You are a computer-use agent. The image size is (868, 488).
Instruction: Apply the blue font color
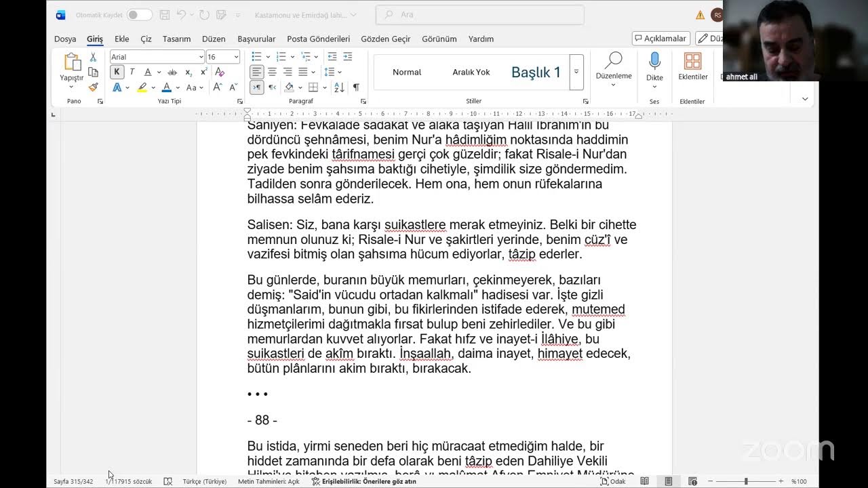click(x=166, y=87)
